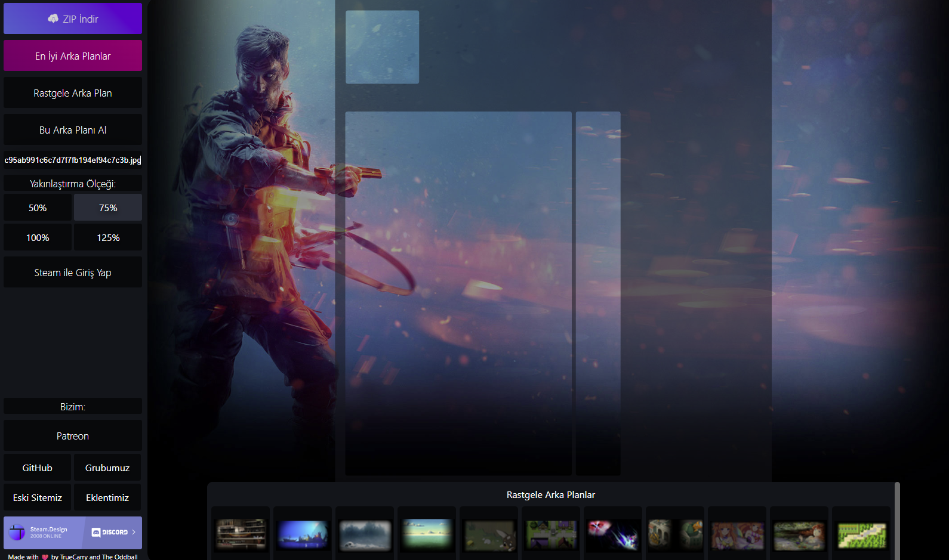Click the Steam.Design server avatar icon

coord(17,532)
